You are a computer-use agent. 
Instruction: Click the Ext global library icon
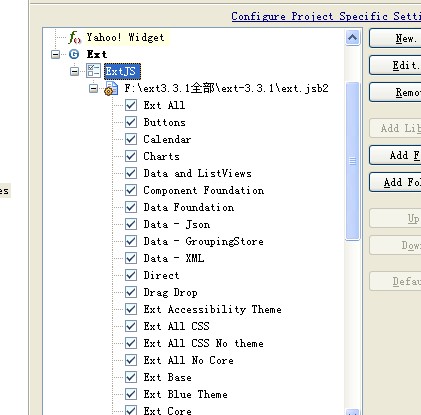point(74,54)
